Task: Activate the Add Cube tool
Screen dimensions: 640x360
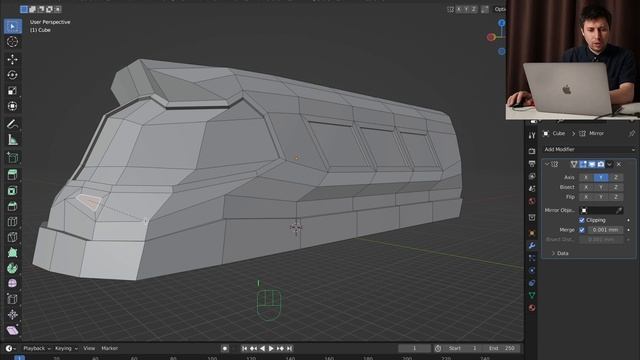Action: [13, 158]
